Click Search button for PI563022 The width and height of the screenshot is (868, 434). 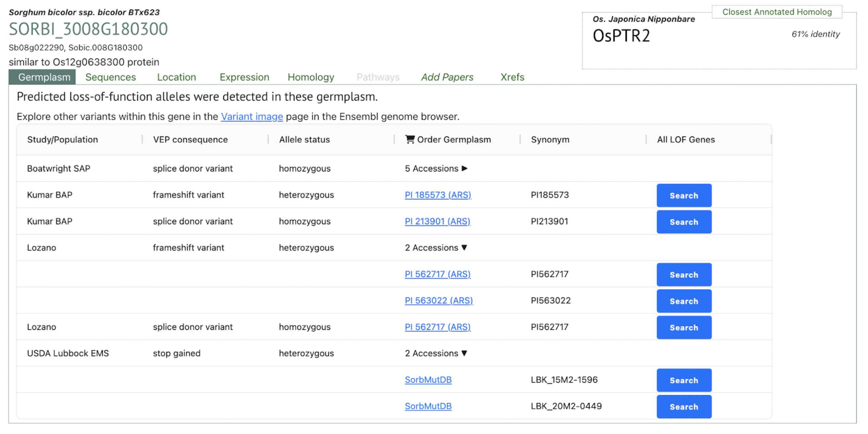coord(684,301)
